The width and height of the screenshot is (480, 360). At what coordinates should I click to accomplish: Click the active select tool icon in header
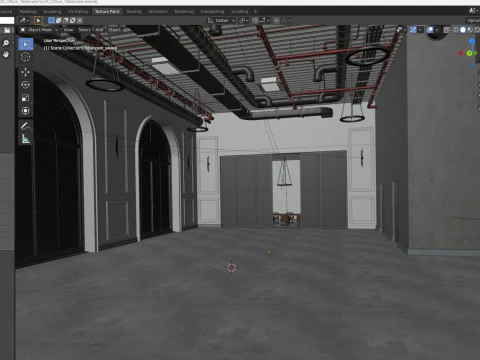[38, 21]
